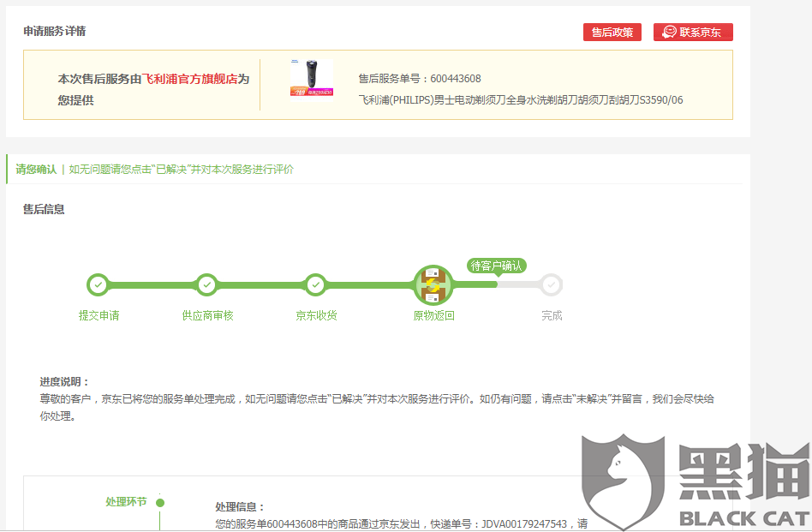Click the shaver product title ending S3590/06

pos(521,100)
